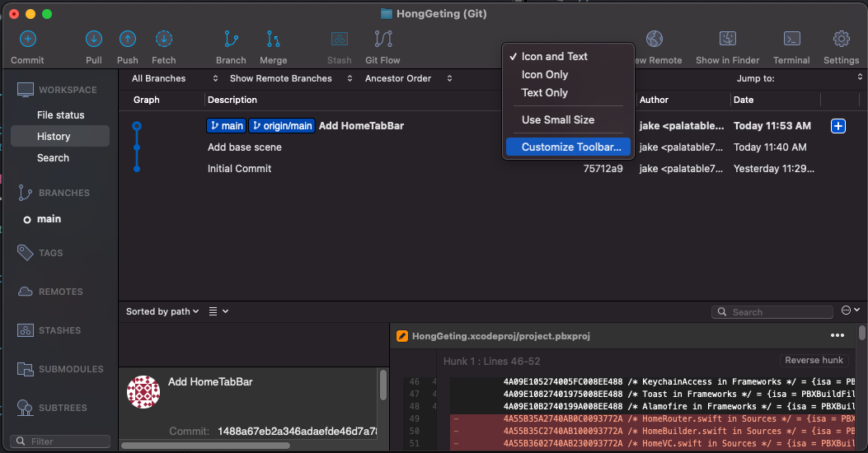Click the Today 11:40 AM date cell

point(770,147)
